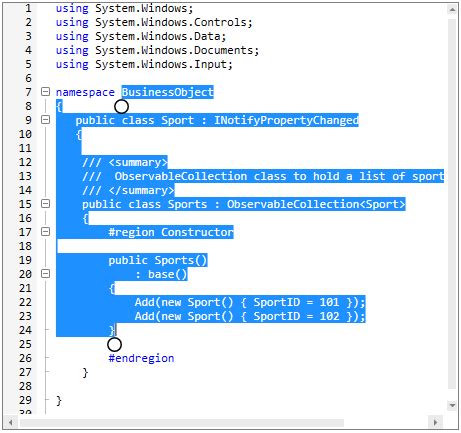The width and height of the screenshot is (461, 433).
Task: Click the vertical scrollbar thumb
Action: [452, 203]
